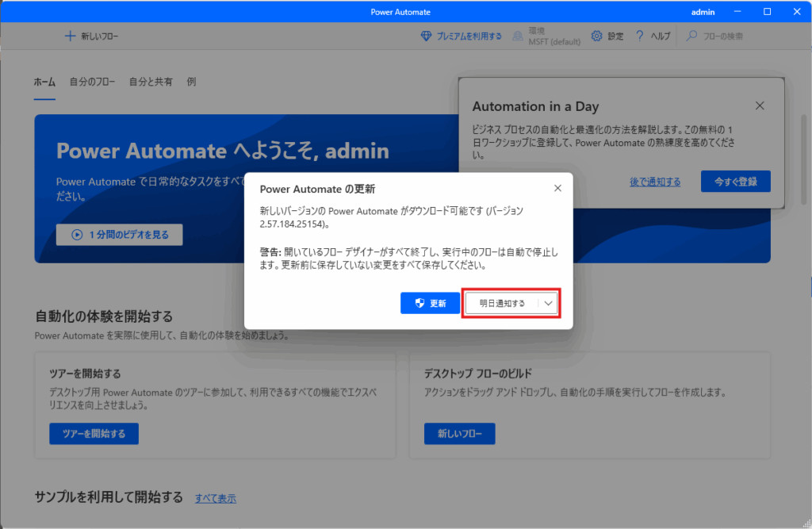Click 新しいフロー text in the top toolbar
The height and width of the screenshot is (529, 812).
99,36
